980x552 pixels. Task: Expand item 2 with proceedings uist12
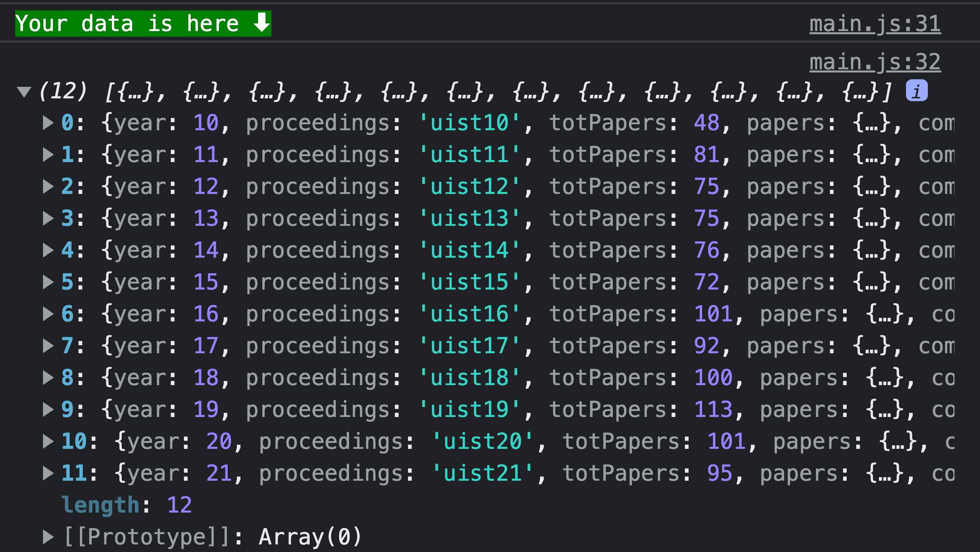click(48, 186)
